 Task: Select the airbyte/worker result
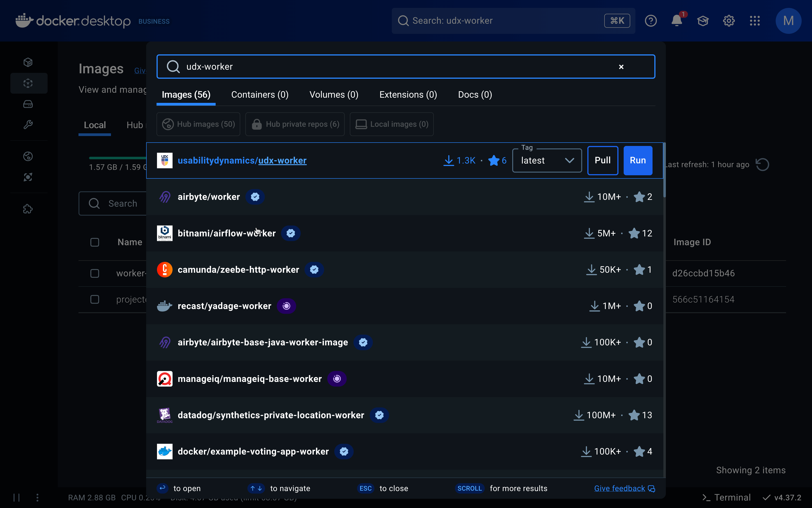coord(405,197)
